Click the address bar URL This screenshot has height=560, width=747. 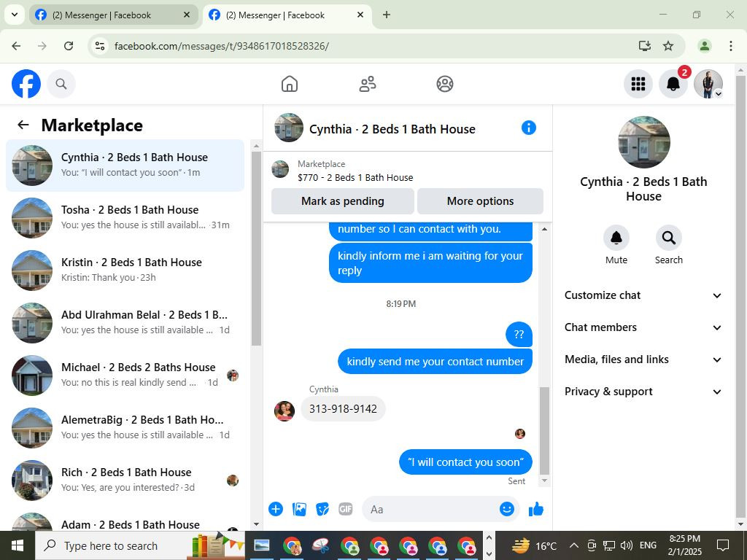[222, 46]
